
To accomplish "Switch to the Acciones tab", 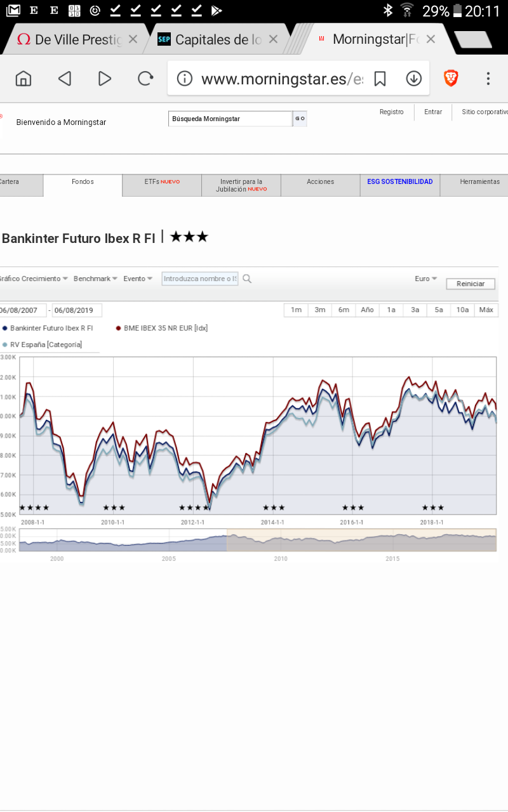I will tap(320, 182).
